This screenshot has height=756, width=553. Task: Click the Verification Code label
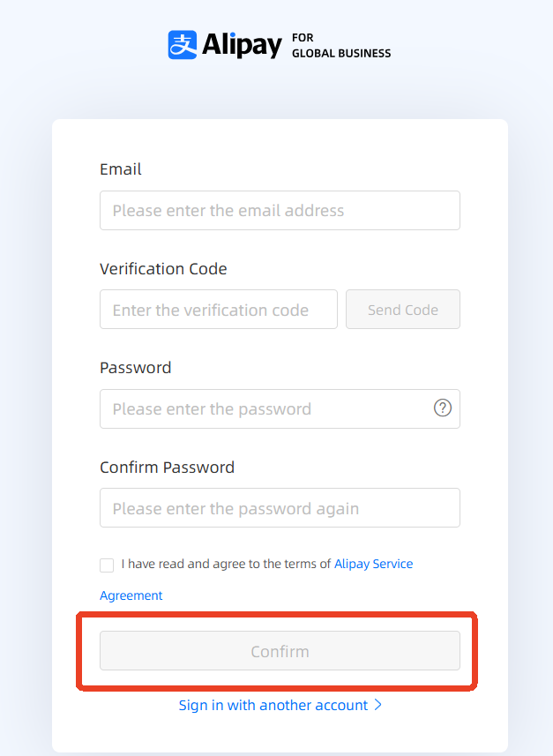point(163,269)
